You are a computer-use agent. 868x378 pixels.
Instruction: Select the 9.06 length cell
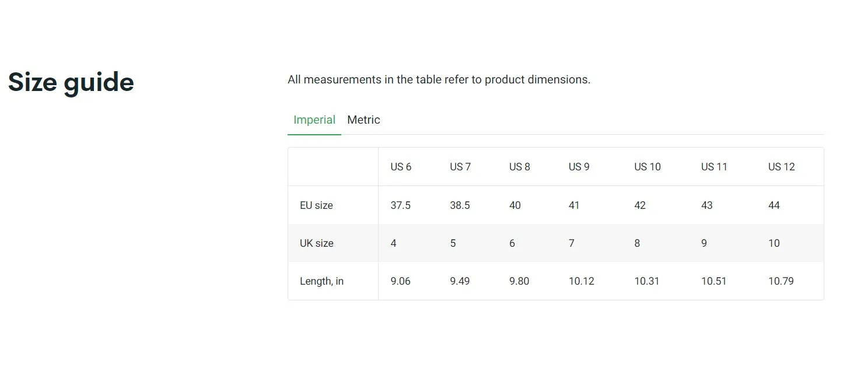(401, 281)
